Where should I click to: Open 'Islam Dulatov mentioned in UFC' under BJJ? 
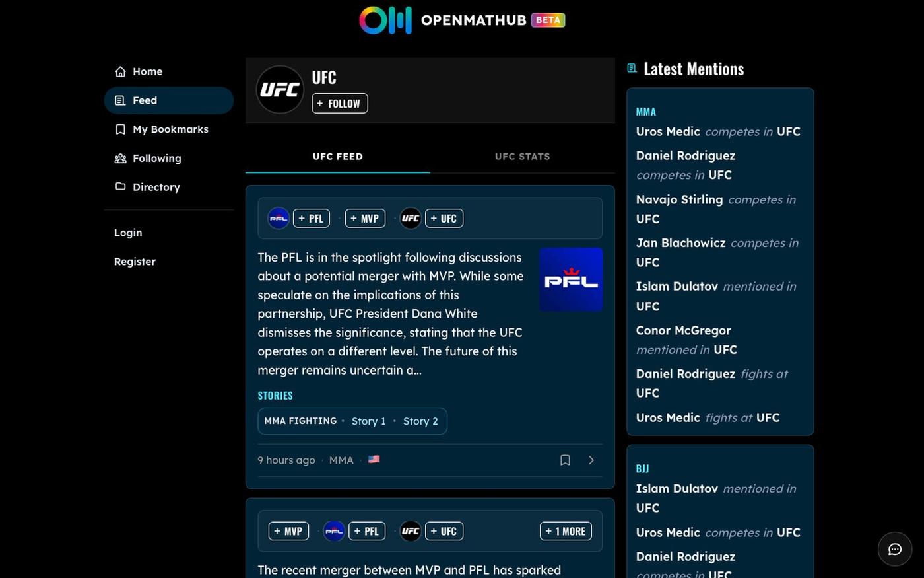click(716, 498)
